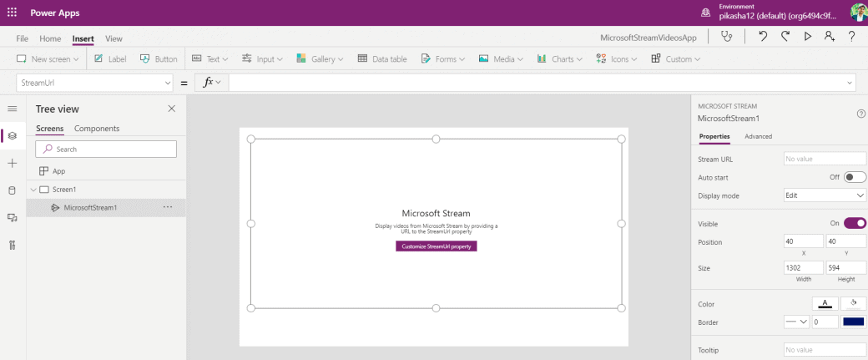Select Properties tab
868x360 pixels.
714,136
